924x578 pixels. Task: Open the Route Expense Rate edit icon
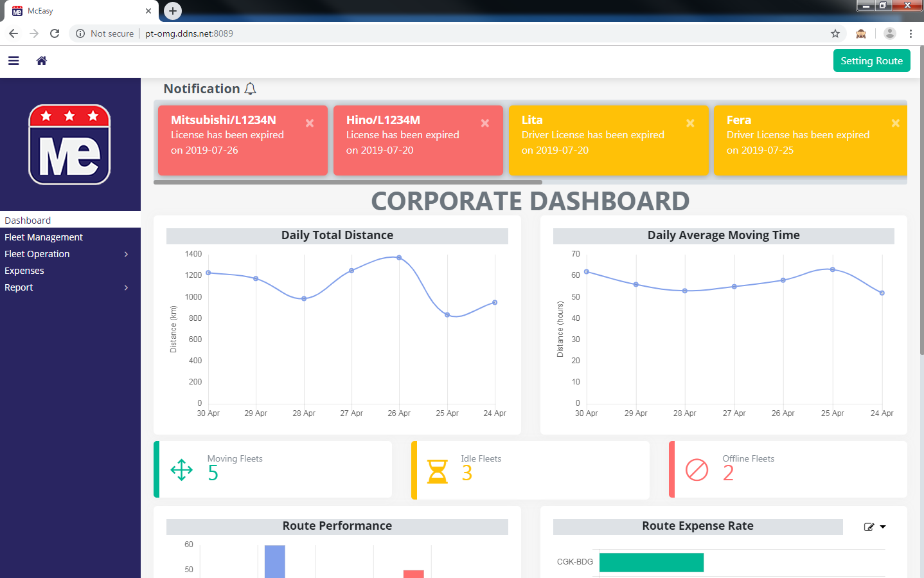(869, 527)
